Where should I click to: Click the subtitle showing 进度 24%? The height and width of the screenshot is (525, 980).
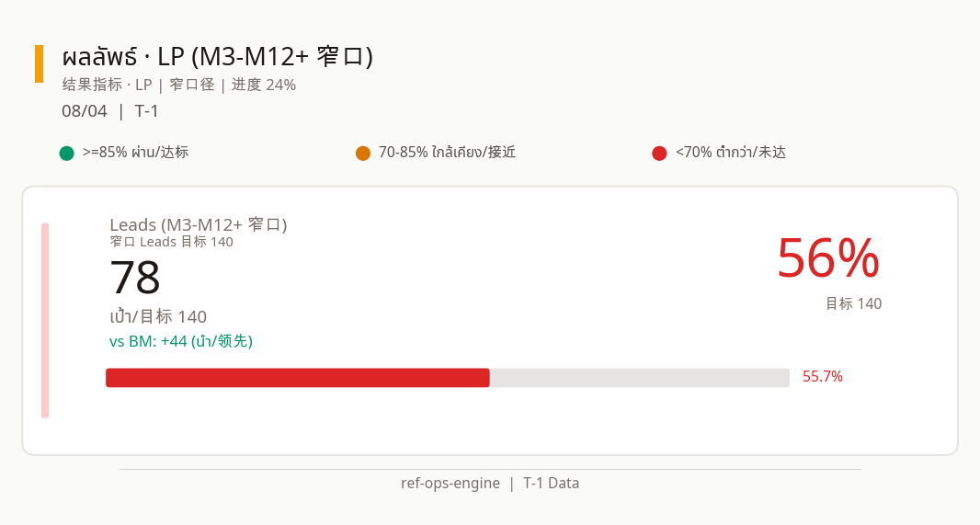(178, 85)
